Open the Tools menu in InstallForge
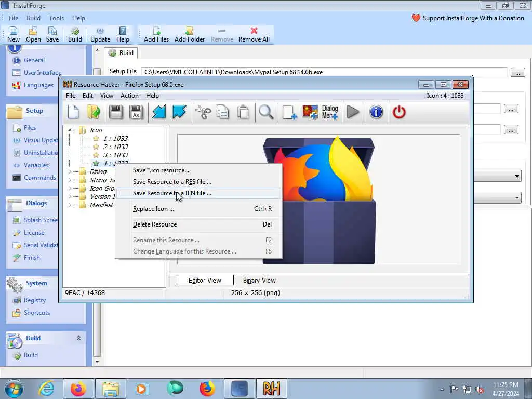532x399 pixels. [56, 18]
